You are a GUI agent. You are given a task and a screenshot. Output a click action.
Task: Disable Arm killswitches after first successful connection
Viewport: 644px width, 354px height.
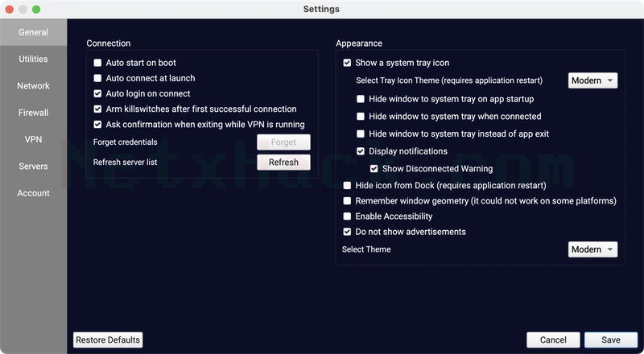(x=97, y=109)
